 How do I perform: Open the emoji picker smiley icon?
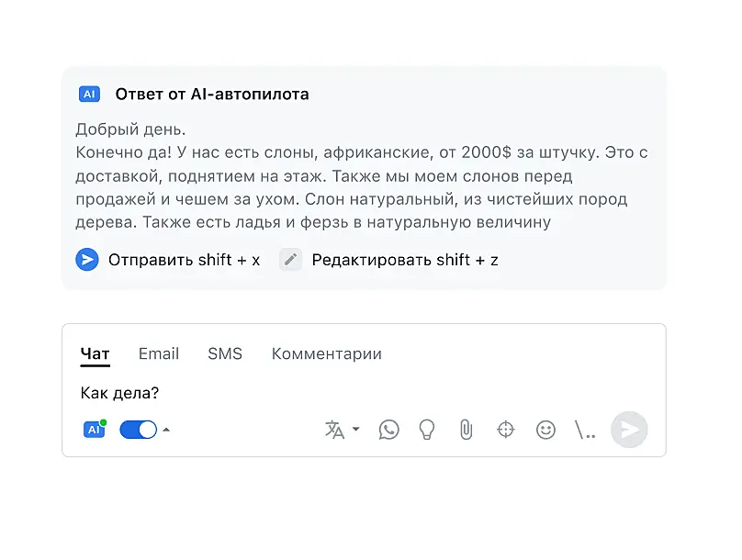click(x=545, y=429)
